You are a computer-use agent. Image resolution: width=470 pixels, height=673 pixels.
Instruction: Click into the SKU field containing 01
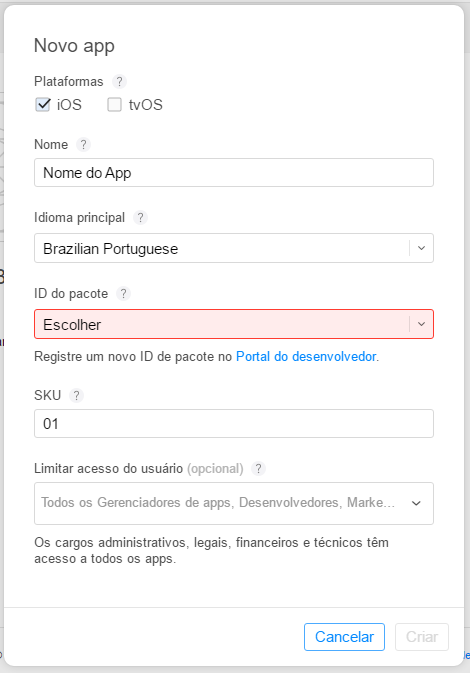point(234,424)
